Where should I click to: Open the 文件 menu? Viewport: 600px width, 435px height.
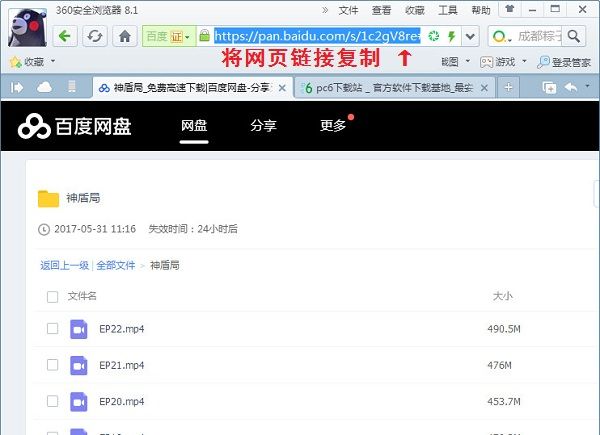tap(348, 10)
